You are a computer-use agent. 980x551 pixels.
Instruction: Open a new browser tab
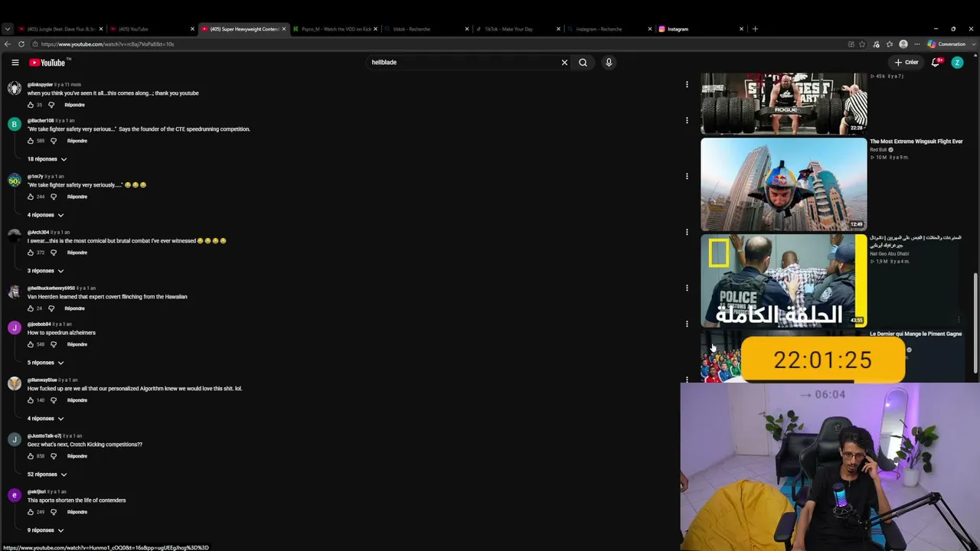[x=755, y=29]
